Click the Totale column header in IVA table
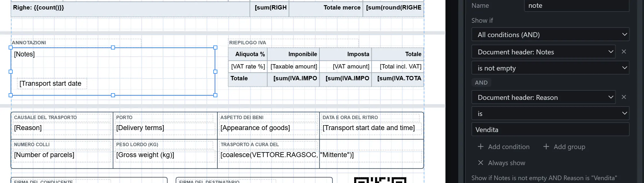 click(x=398, y=54)
